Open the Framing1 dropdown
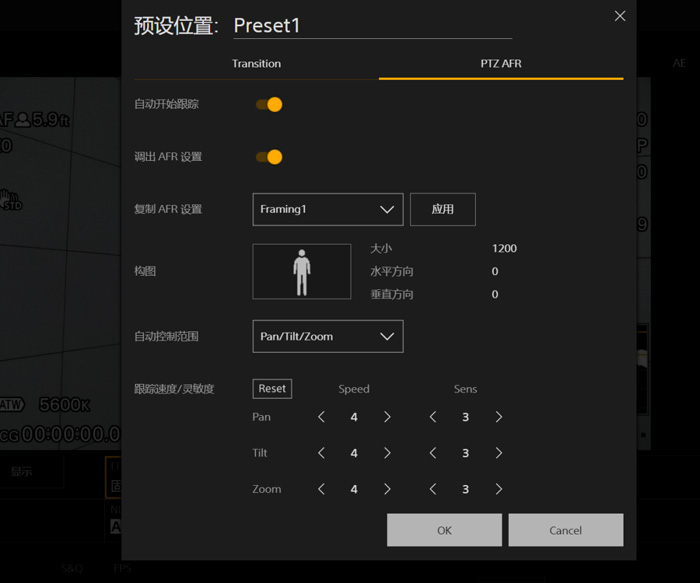700x583 pixels. point(327,210)
